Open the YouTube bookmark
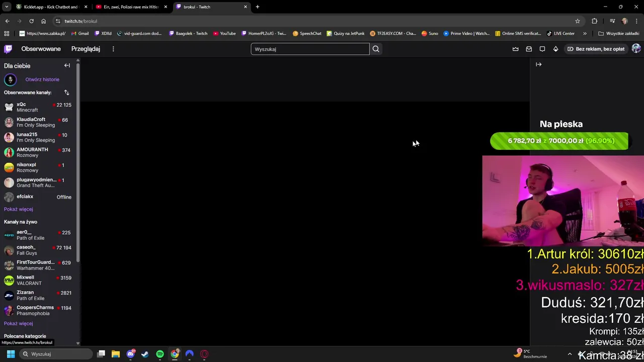Viewport: 644px width, 362px height. [x=224, y=34]
